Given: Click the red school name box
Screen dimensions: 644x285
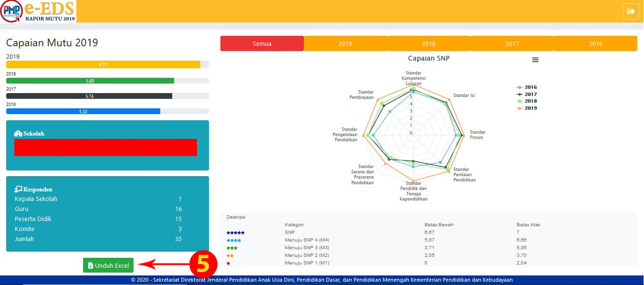Looking at the screenshot, I should [106, 148].
